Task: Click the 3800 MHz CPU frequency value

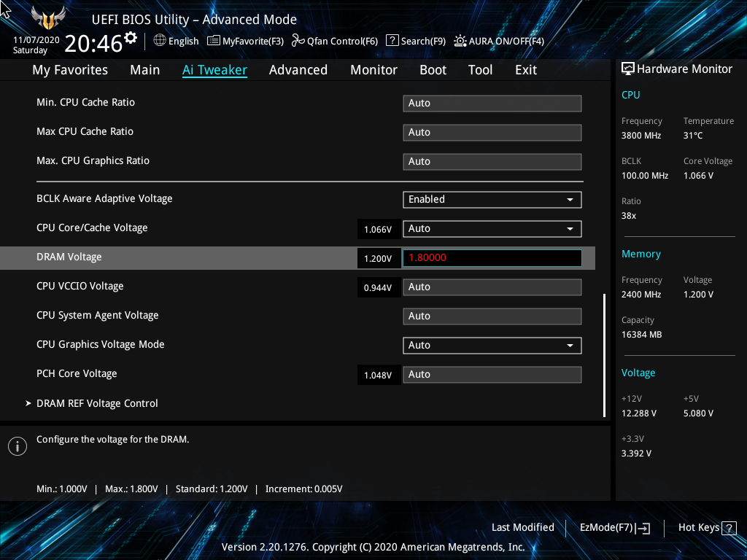Action: click(641, 136)
